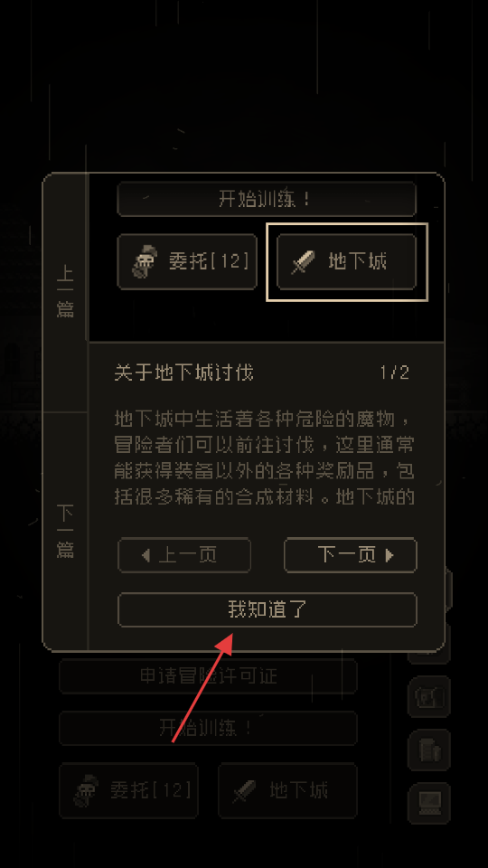Click the 1/2 page indicator

point(395,373)
